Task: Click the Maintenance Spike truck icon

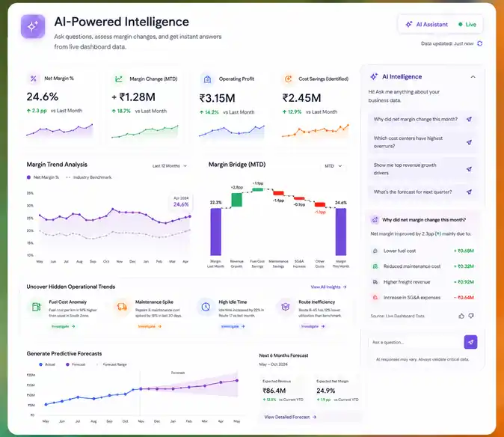Action: (x=122, y=307)
